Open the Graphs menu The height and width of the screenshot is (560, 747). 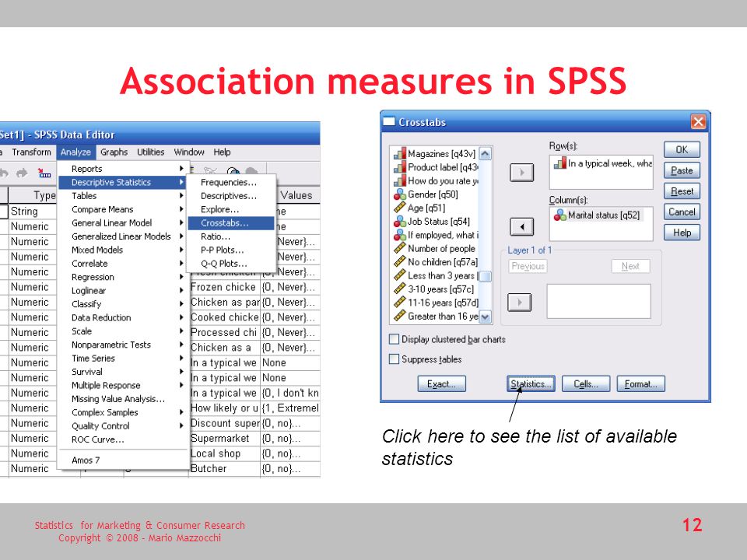[114, 152]
